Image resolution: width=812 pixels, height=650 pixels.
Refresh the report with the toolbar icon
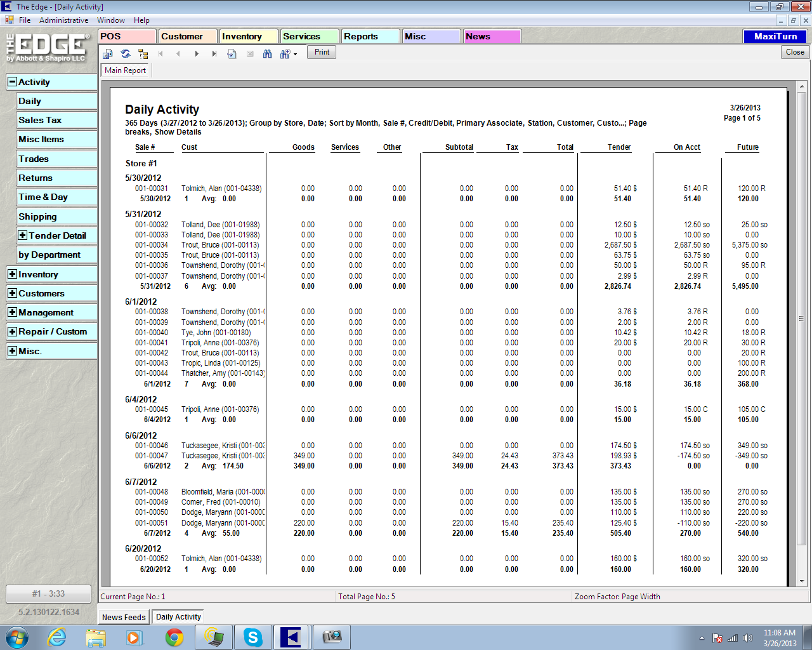click(x=126, y=54)
